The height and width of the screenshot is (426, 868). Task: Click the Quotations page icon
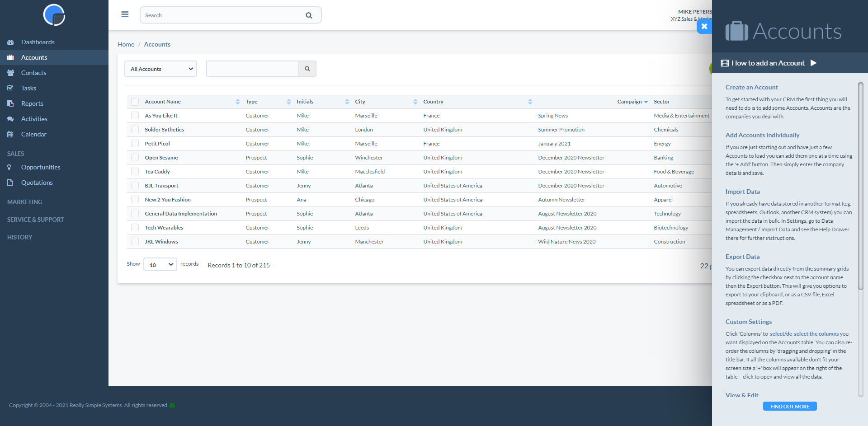click(10, 183)
